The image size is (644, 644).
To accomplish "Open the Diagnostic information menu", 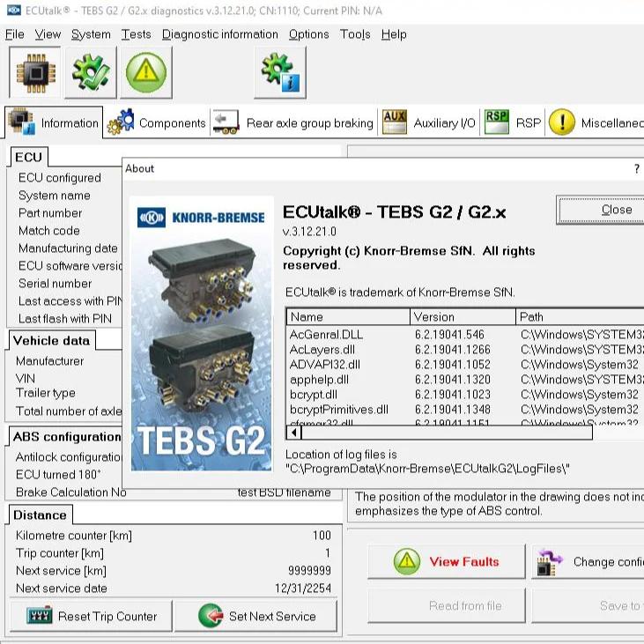I will (x=220, y=34).
